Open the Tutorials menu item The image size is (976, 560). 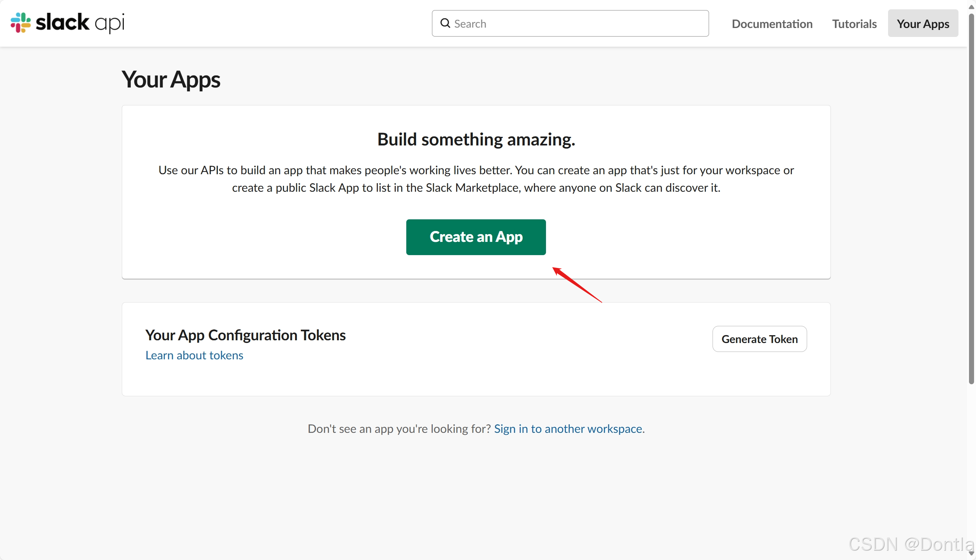pyautogui.click(x=854, y=24)
